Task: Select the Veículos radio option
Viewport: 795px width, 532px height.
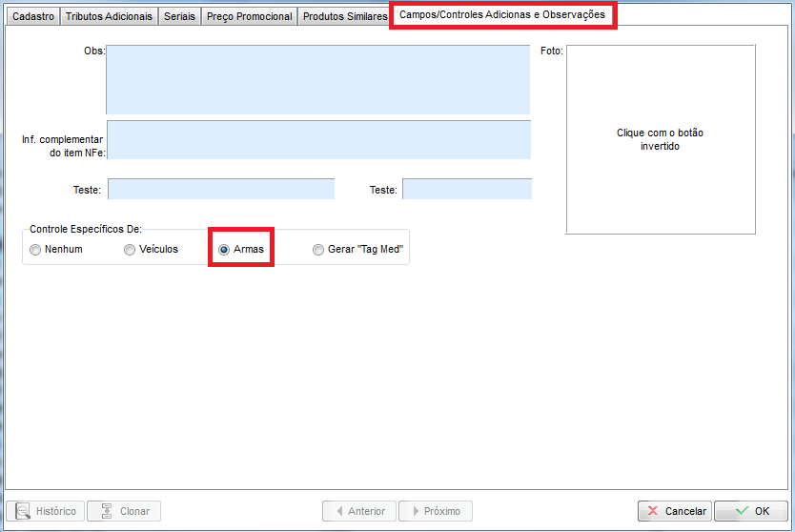Action: [x=131, y=250]
